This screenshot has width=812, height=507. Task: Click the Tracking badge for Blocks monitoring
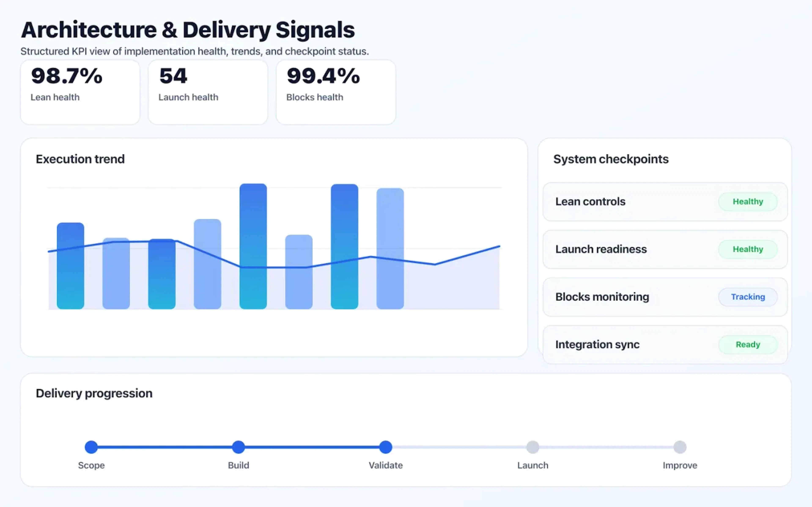coord(748,297)
